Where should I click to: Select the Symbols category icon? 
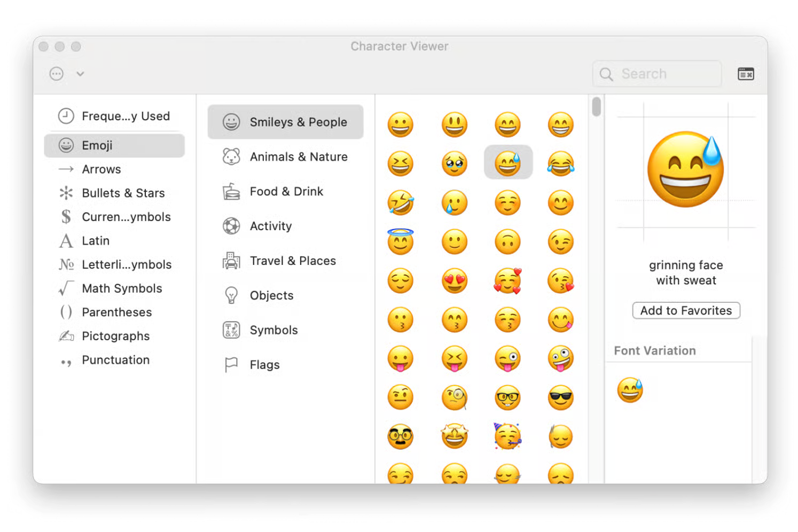click(231, 330)
